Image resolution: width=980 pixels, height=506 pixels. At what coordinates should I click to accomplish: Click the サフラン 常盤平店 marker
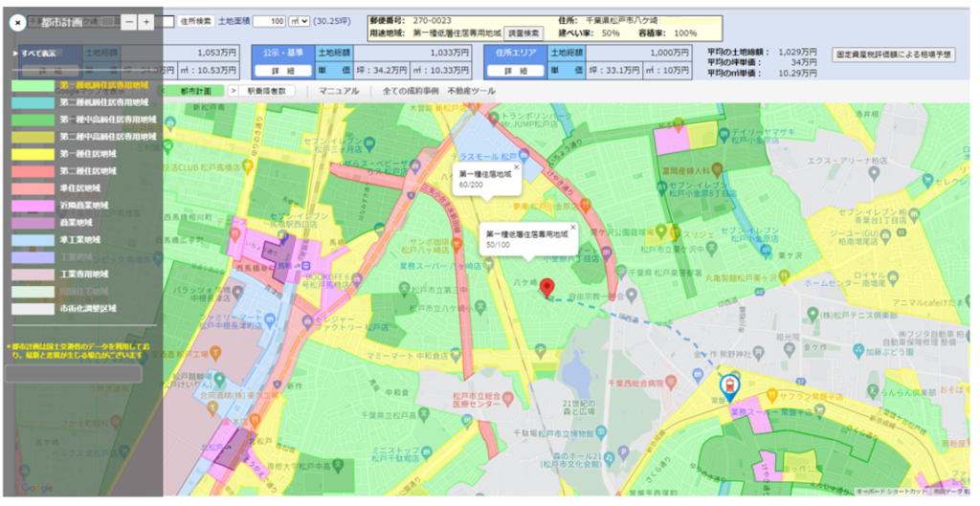tap(771, 394)
